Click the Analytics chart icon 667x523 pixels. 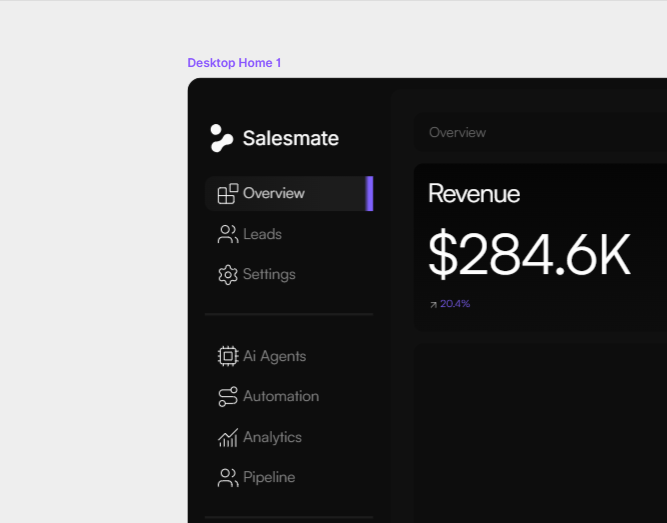[x=228, y=437]
